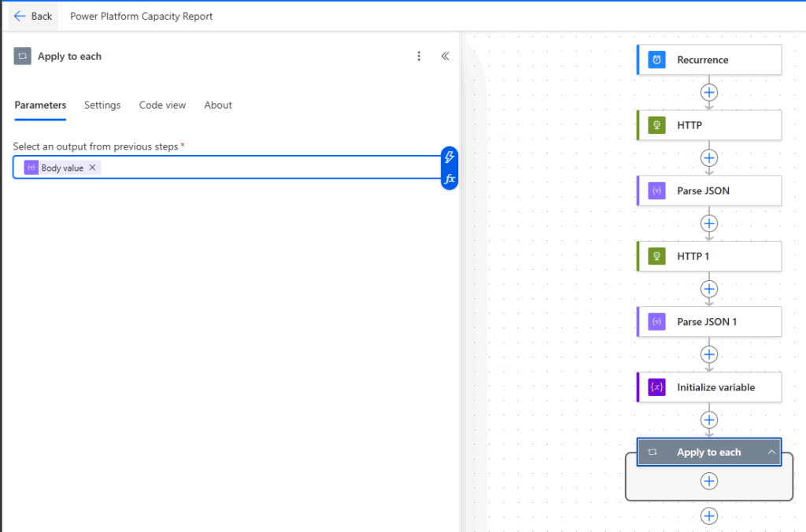Add action inside Apply to each

pos(709,481)
